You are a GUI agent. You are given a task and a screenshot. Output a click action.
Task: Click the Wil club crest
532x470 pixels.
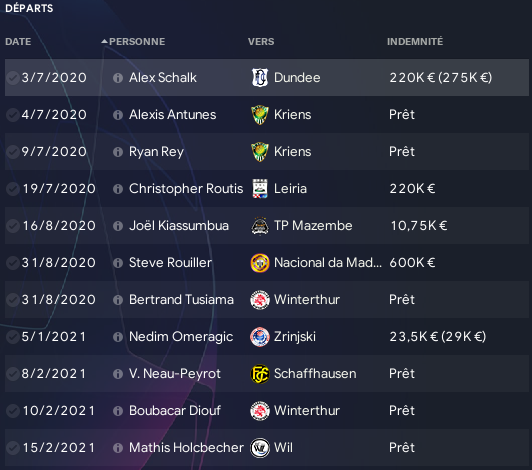260,448
